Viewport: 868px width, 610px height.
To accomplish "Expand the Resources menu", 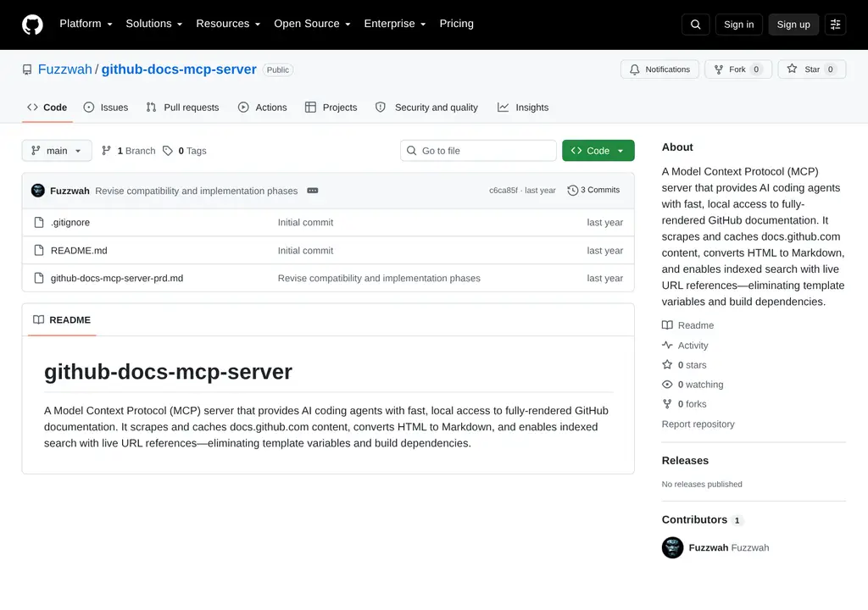I will [228, 24].
